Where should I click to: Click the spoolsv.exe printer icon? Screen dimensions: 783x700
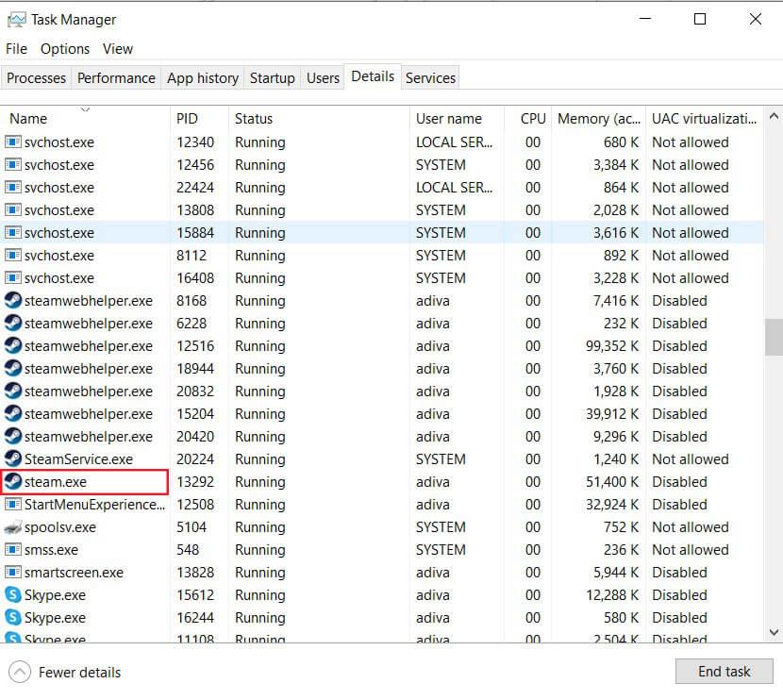click(13, 527)
